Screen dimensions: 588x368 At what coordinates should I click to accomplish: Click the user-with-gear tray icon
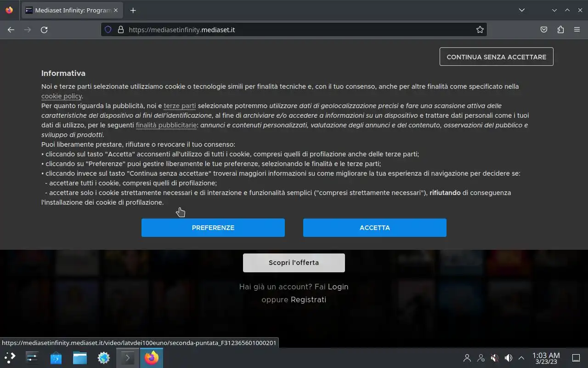coord(481,357)
